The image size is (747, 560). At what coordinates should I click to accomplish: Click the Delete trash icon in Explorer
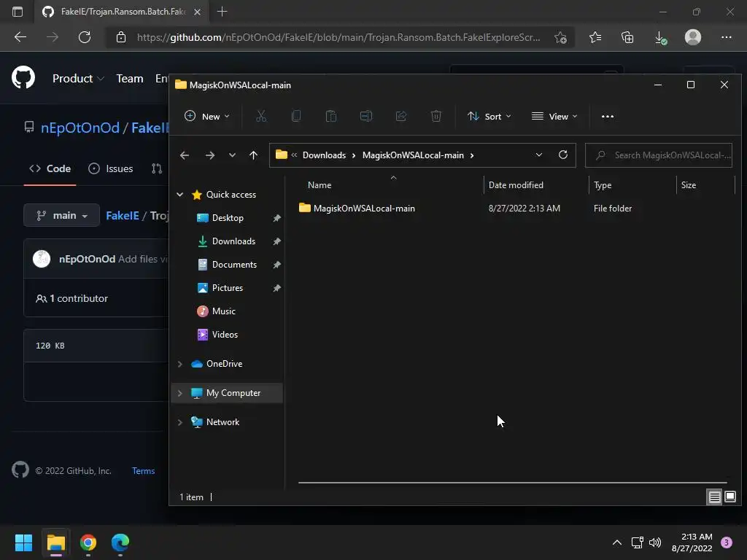436,116
